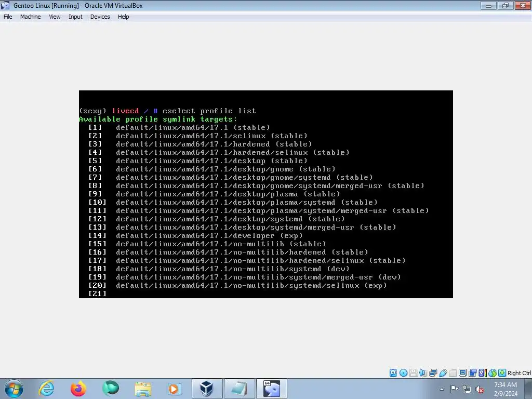Image resolution: width=532 pixels, height=399 pixels.
Task: Click the 'eselect profile list' command text
Action: 209,111
